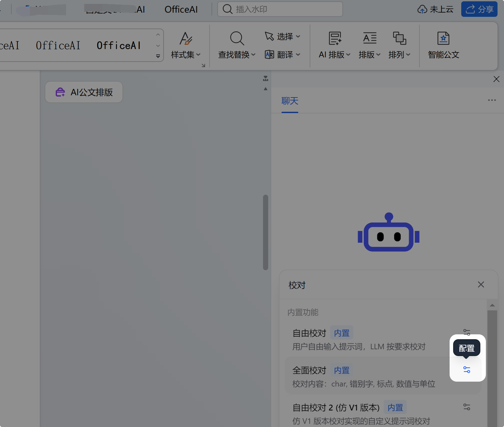Expand the 翻译 dropdown arrow
Image resolution: width=504 pixels, height=427 pixels.
click(298, 54)
